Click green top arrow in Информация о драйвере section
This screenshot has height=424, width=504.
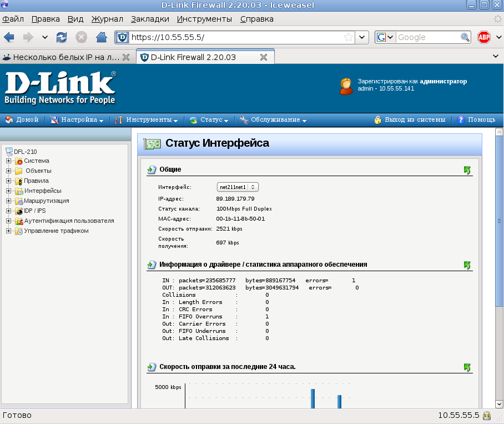coord(467,265)
